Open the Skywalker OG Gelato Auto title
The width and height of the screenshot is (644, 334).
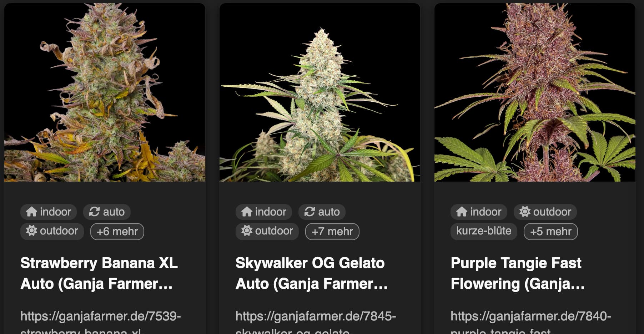[x=311, y=273]
